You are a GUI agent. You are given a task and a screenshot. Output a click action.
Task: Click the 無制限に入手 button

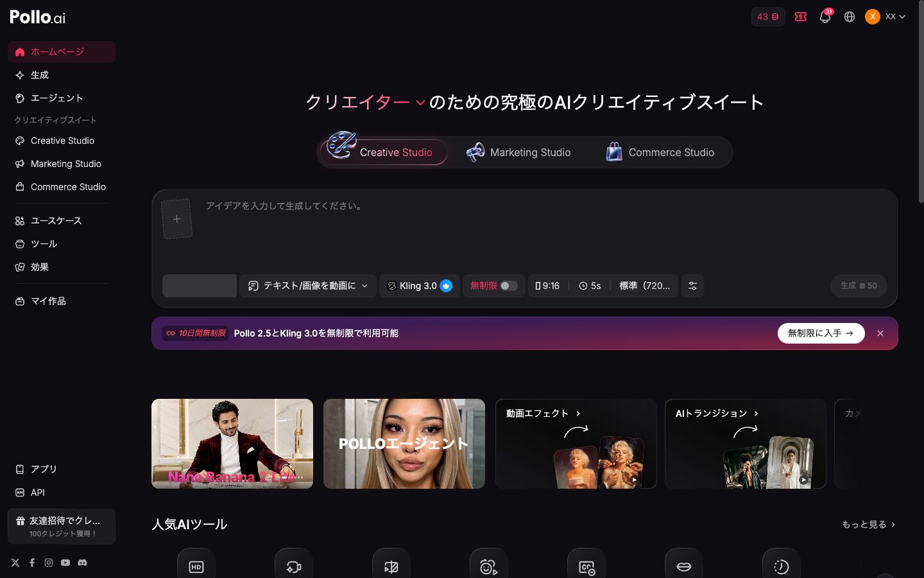click(x=821, y=333)
